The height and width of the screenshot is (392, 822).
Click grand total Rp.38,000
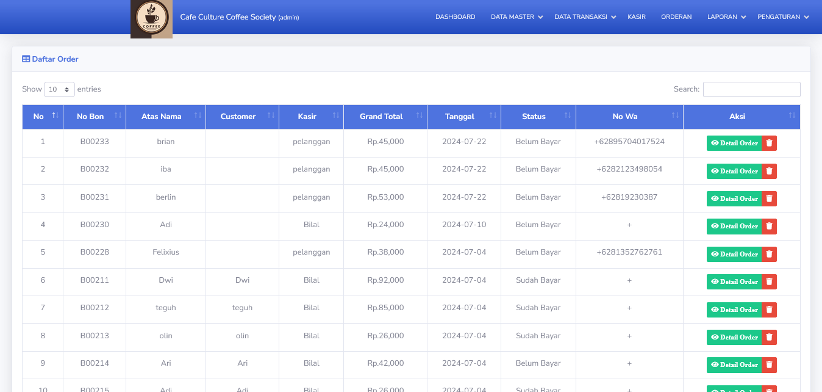tap(385, 252)
